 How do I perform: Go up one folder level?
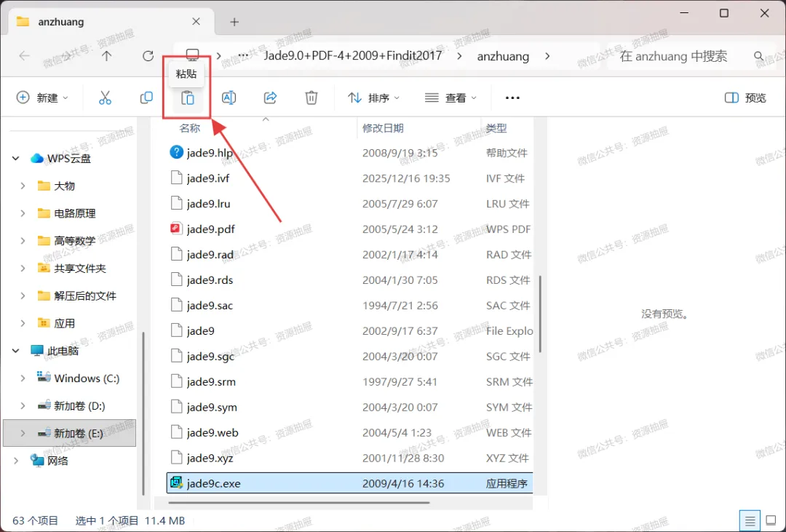[x=106, y=56]
